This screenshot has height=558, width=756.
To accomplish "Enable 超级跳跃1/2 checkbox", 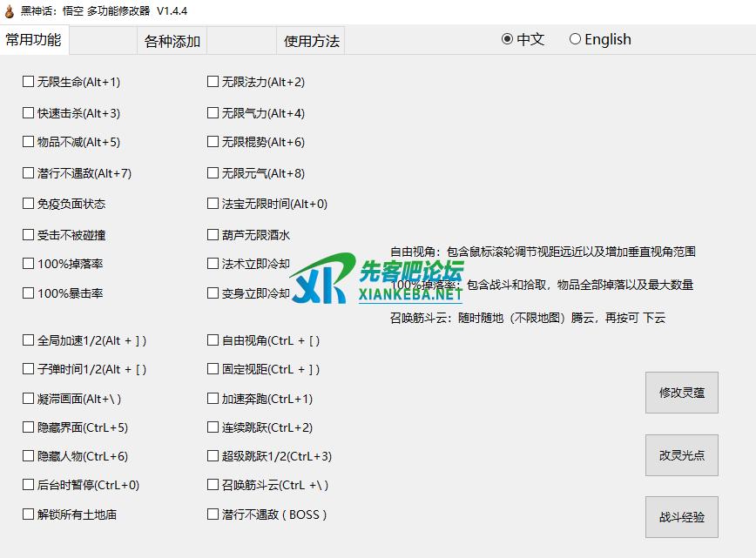I will pos(213,456).
